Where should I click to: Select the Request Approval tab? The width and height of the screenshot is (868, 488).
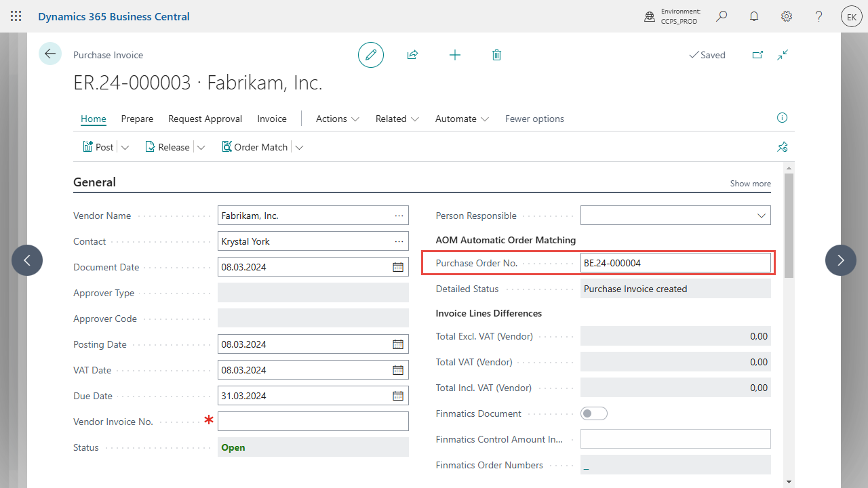click(x=205, y=119)
